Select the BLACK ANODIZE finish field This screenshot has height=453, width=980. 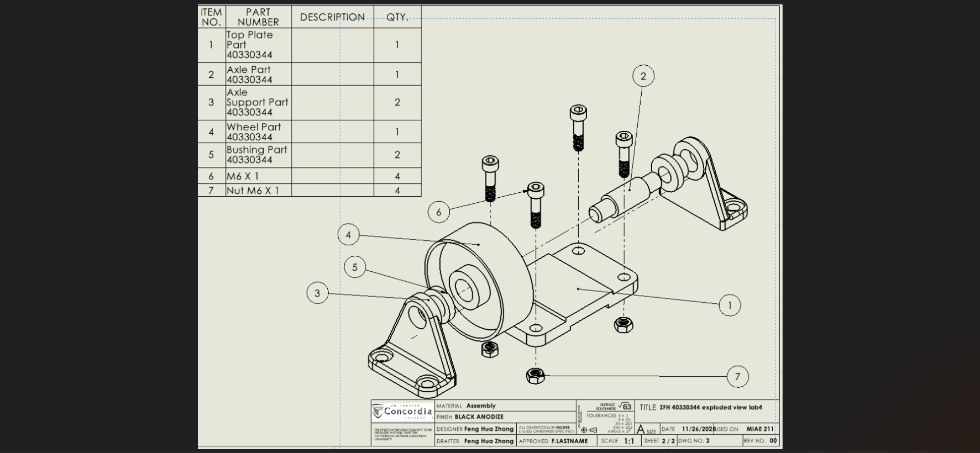[479, 417]
